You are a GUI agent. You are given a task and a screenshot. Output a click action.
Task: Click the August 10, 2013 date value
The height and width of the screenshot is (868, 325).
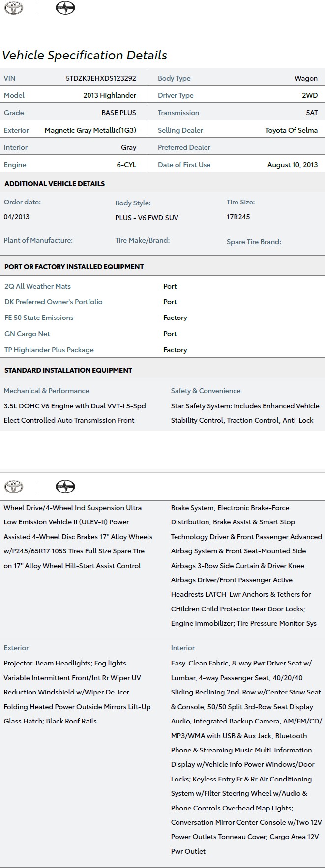(x=293, y=165)
